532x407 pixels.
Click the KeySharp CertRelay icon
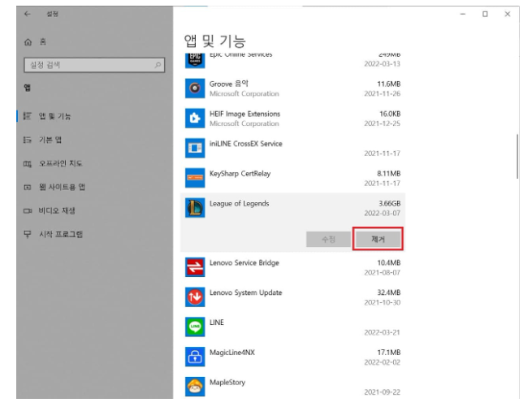pyautogui.click(x=195, y=178)
